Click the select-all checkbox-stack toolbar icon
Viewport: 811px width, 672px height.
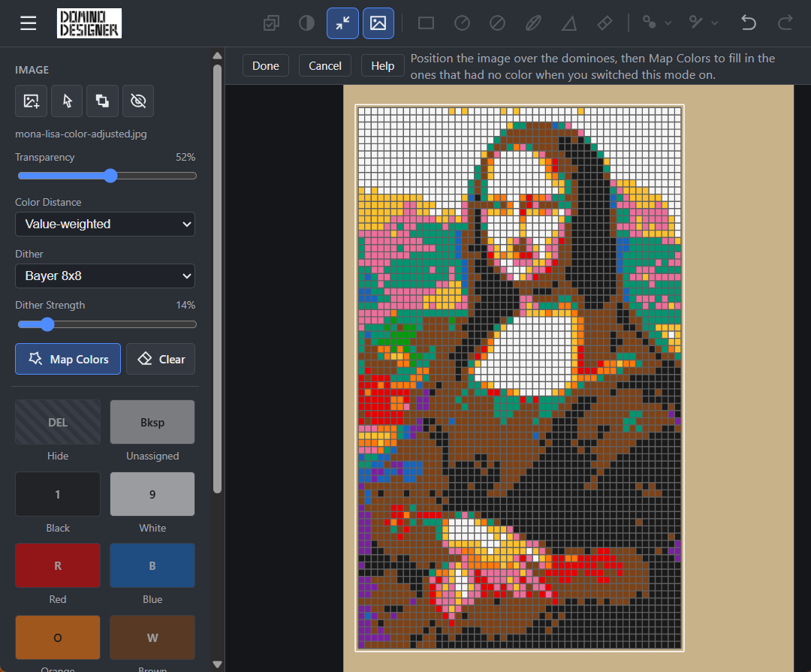pos(271,23)
